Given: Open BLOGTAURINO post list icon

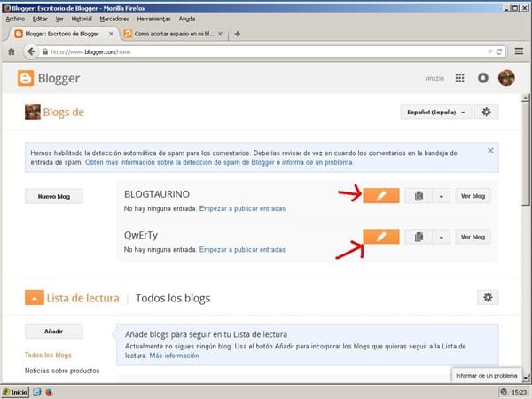Looking at the screenshot, I should coord(419,196).
